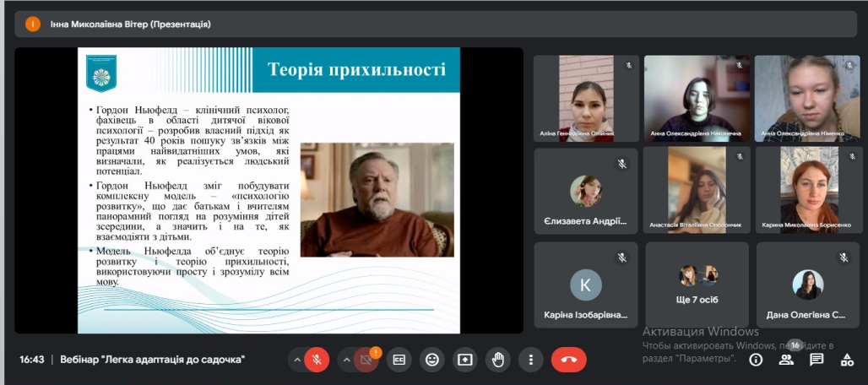Click muted mic icon on Аліна Олійник tile
The width and height of the screenshot is (868, 385).
pos(629,65)
